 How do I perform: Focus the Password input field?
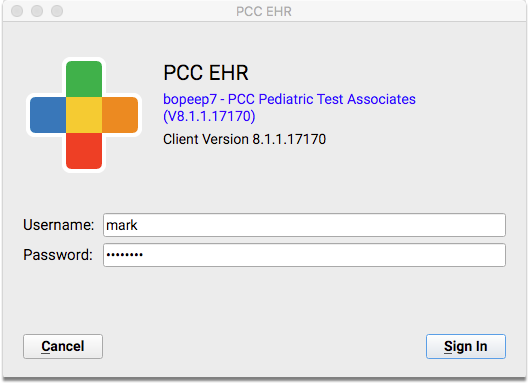304,255
